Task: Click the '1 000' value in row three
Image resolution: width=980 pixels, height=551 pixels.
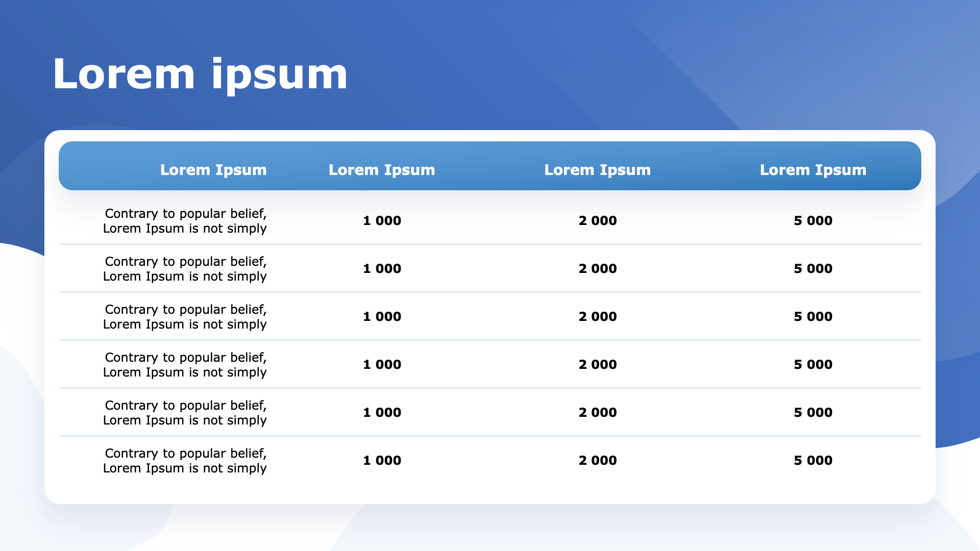Action: tap(382, 317)
